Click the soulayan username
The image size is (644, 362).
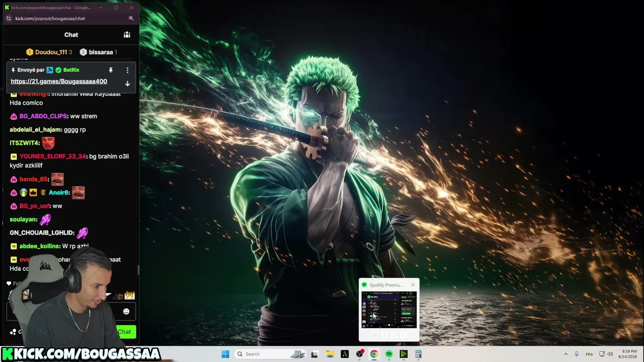click(23, 220)
